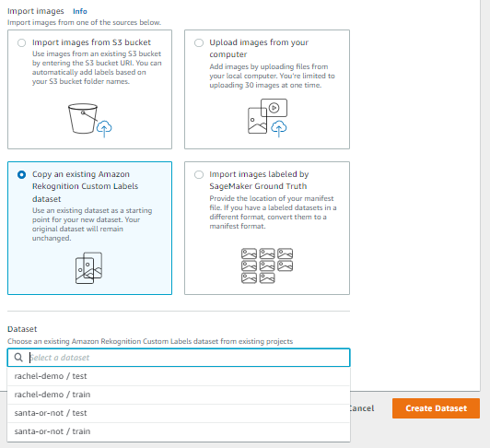This screenshot has height=448, width=490.
Task: Click the Ground Truth image grid icon
Action: 267,265
